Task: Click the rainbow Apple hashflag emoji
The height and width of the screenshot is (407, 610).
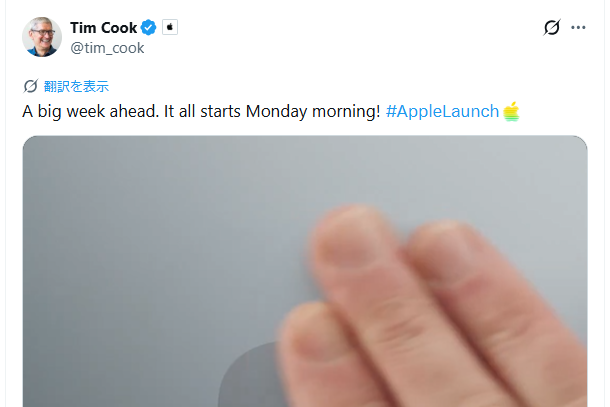Action: 512,111
